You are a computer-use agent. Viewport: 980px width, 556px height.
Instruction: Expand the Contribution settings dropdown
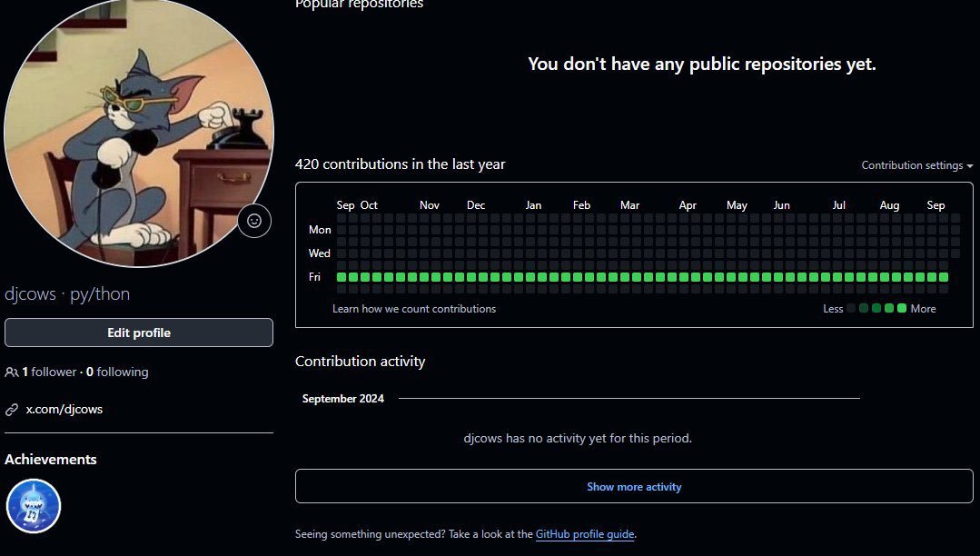tap(916, 165)
